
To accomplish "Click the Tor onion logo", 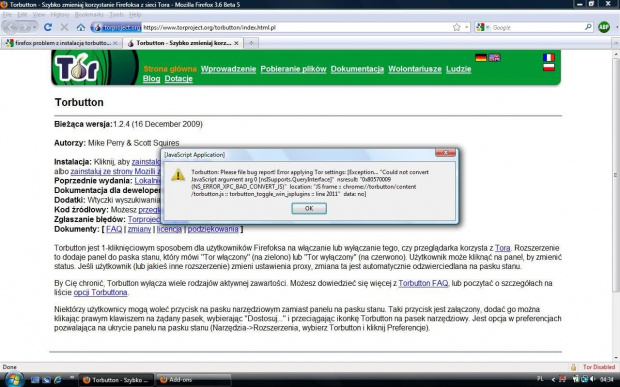I will pos(77,67).
